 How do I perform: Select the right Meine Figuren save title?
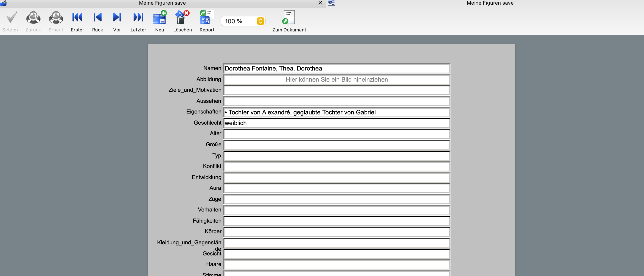pos(490,3)
